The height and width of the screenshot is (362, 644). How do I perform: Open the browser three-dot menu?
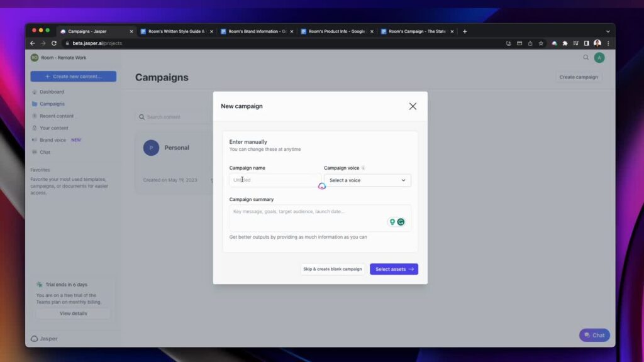[x=608, y=43]
